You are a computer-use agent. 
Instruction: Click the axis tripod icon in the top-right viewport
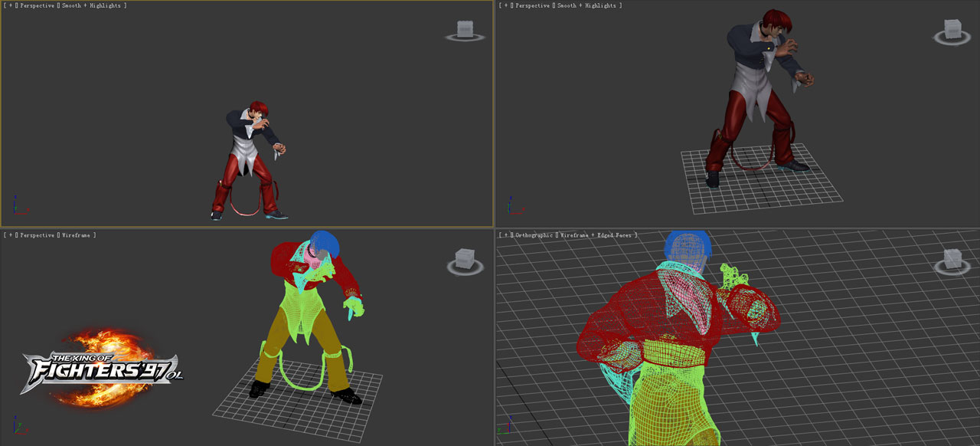[x=513, y=205]
